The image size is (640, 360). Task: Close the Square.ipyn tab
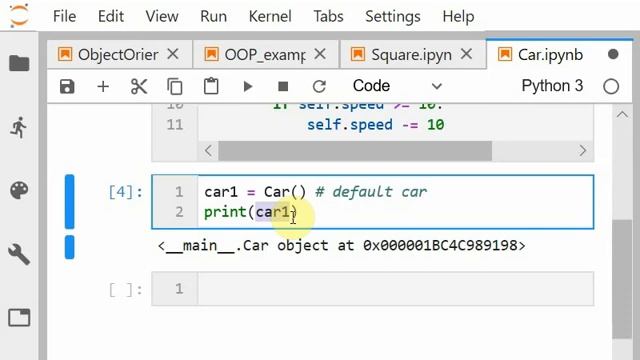[x=466, y=54]
